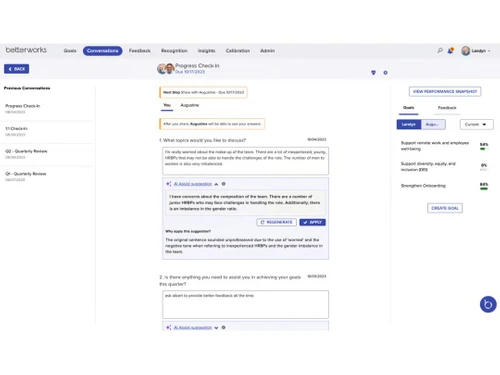Switch to the Feedback tab in right panel
Image resolution: width=500 pixels, height=375 pixels.
coord(447,108)
